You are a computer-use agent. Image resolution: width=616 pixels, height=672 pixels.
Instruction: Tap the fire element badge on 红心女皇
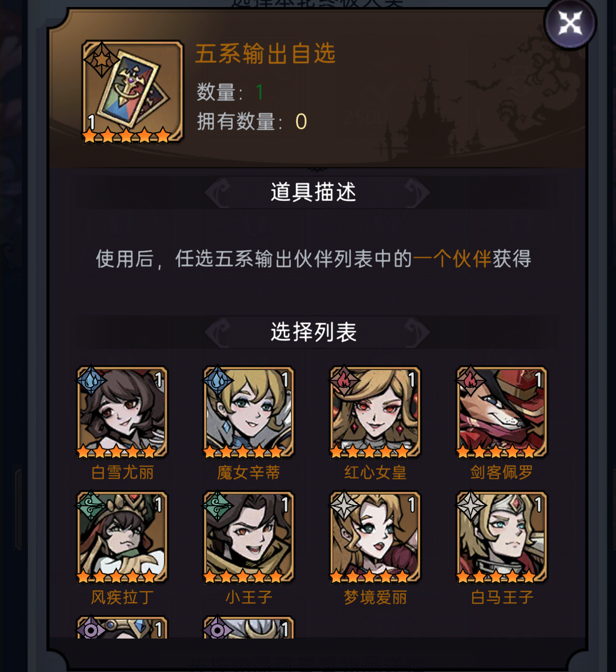tap(344, 381)
